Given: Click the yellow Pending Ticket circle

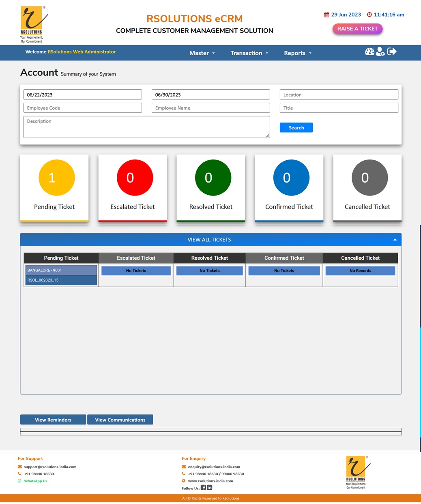Looking at the screenshot, I should click(x=57, y=178).
